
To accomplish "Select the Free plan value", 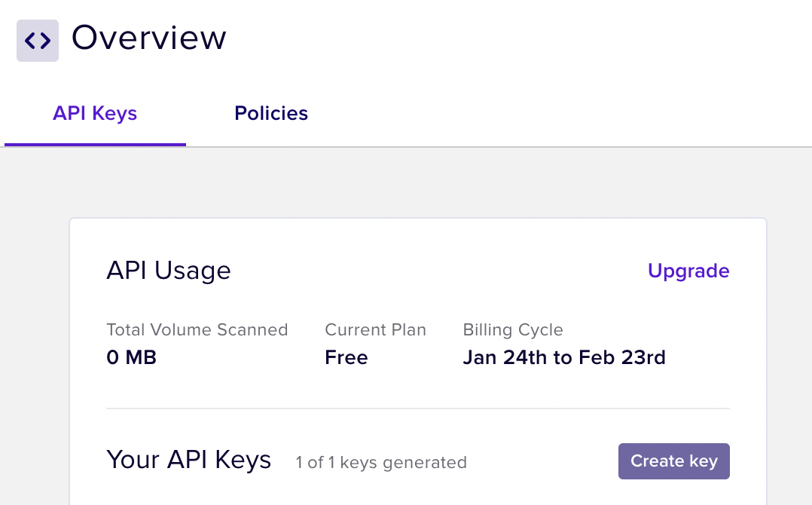I will coord(346,357).
